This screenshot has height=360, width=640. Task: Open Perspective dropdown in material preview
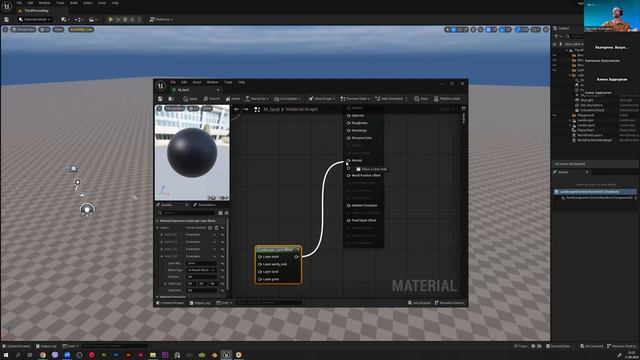coord(175,109)
